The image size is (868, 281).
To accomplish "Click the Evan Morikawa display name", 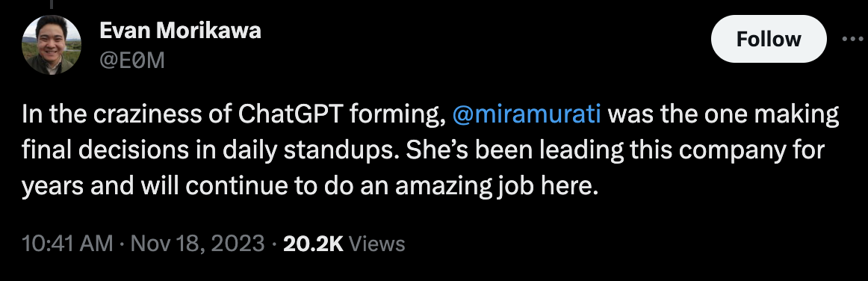I will pos(180,31).
